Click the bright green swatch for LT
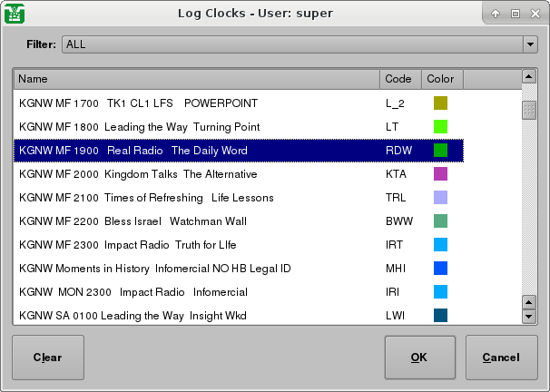Viewport: 550px width, 392px height. click(441, 127)
